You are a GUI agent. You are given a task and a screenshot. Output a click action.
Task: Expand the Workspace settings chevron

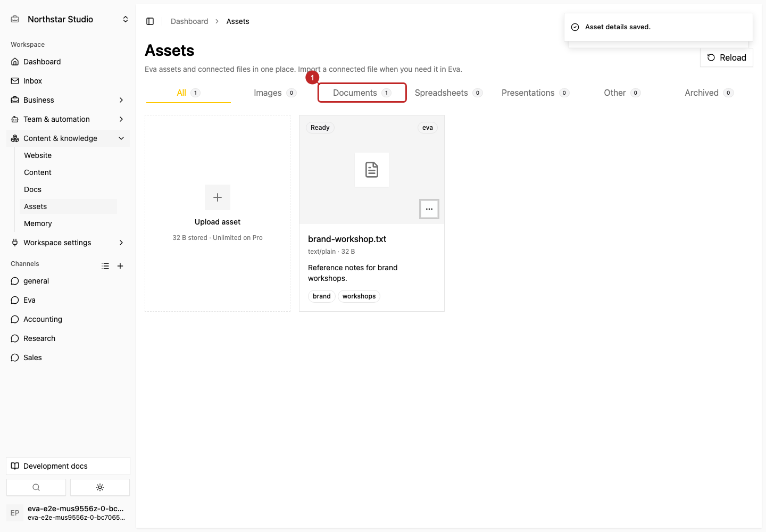pyautogui.click(x=121, y=243)
